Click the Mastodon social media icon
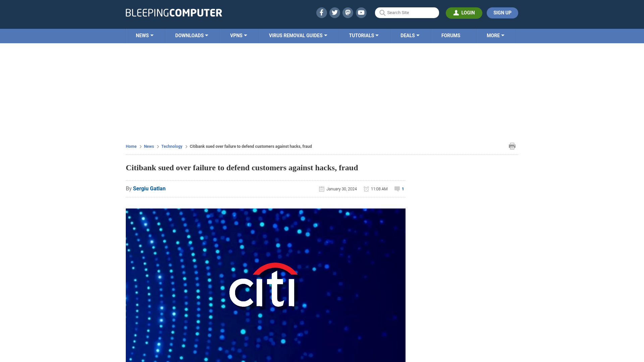The height and width of the screenshot is (362, 644). click(348, 12)
